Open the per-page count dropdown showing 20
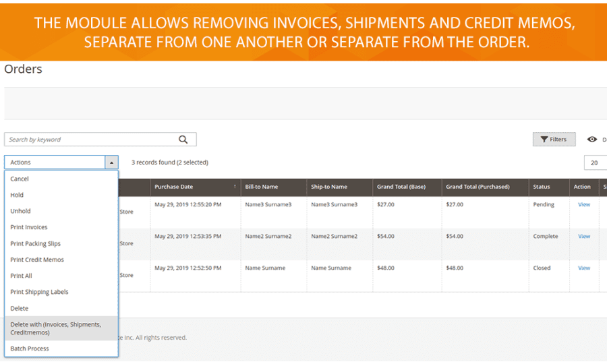607x364 pixels. 595,162
